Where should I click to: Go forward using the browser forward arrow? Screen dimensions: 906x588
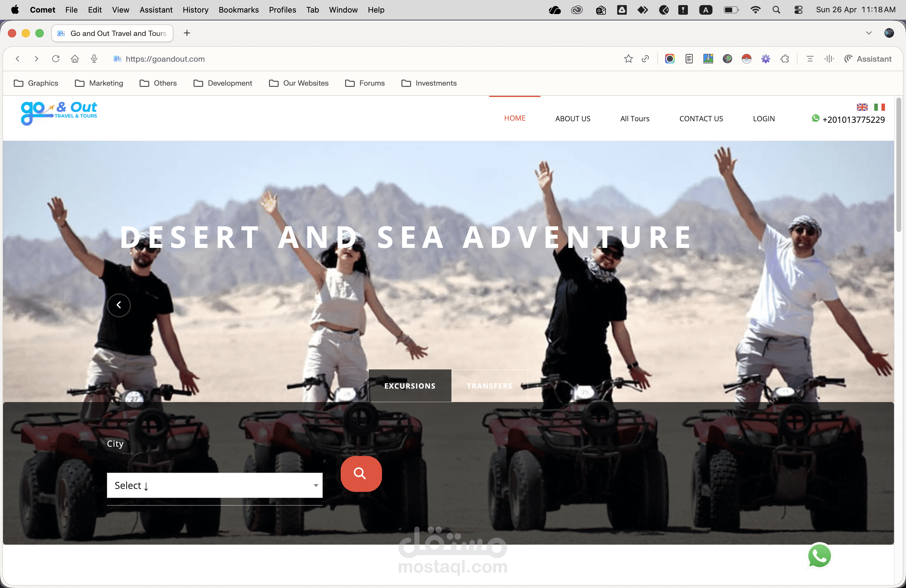(36, 59)
